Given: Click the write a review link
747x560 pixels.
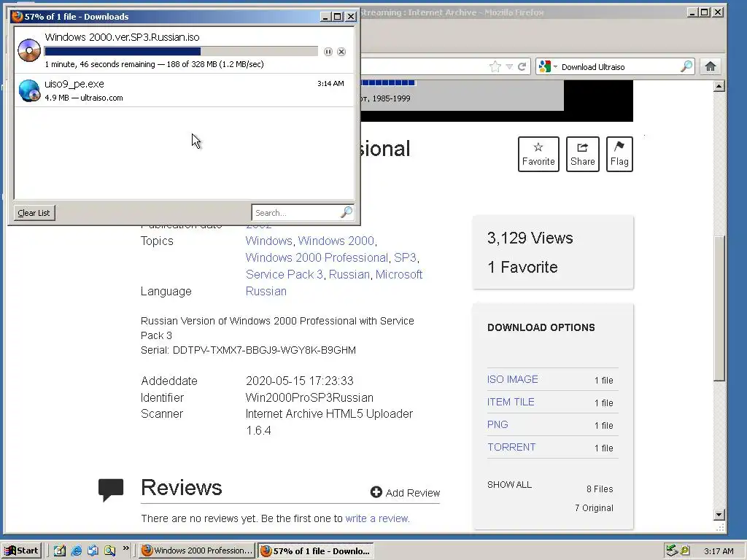Looking at the screenshot, I should [x=377, y=518].
